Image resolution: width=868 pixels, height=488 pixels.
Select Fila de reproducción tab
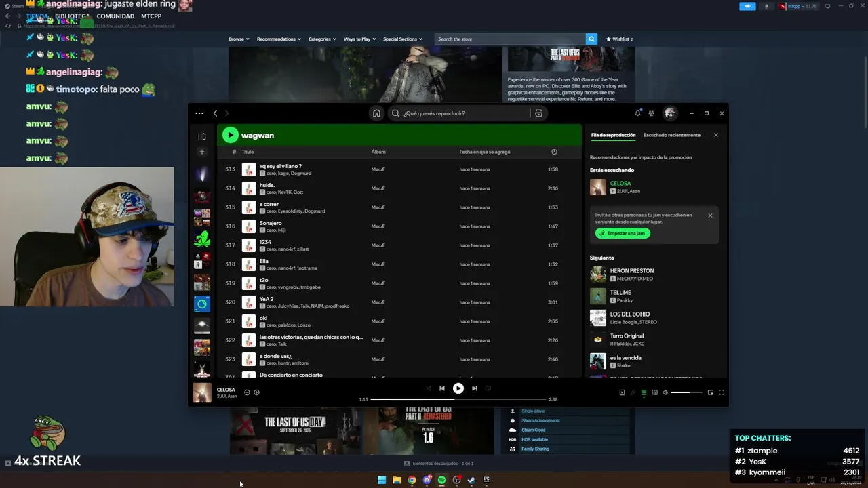coord(613,135)
